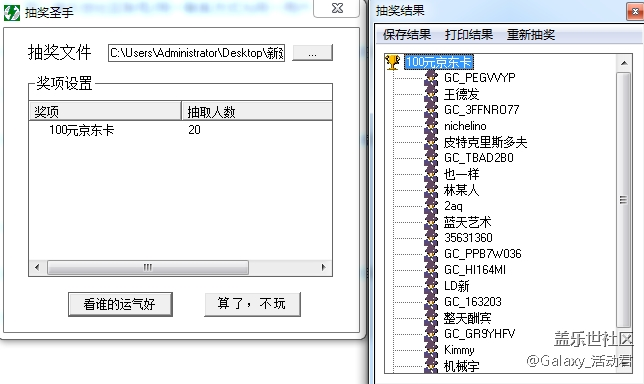Select winner 也一样 in results
644x384 pixels.
(461, 174)
